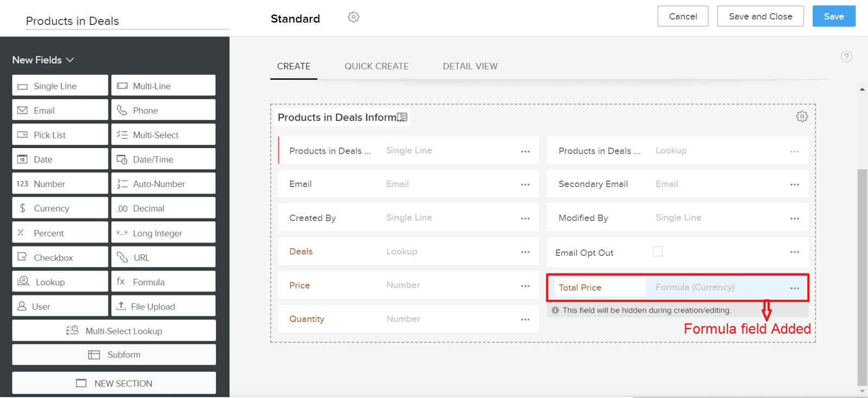Expand the New Fields dropdown
This screenshot has height=398, width=868.
click(43, 60)
